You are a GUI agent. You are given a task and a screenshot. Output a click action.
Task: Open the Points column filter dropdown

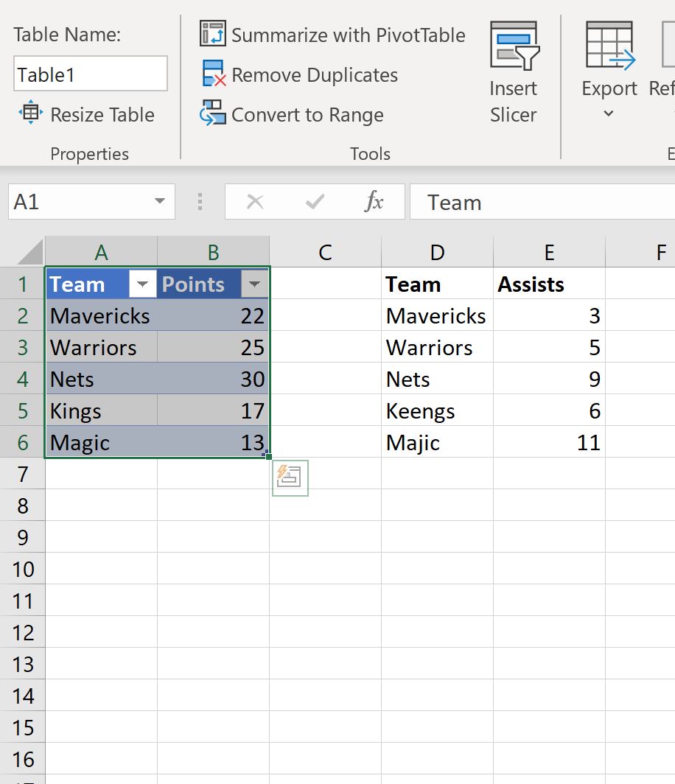(x=254, y=284)
